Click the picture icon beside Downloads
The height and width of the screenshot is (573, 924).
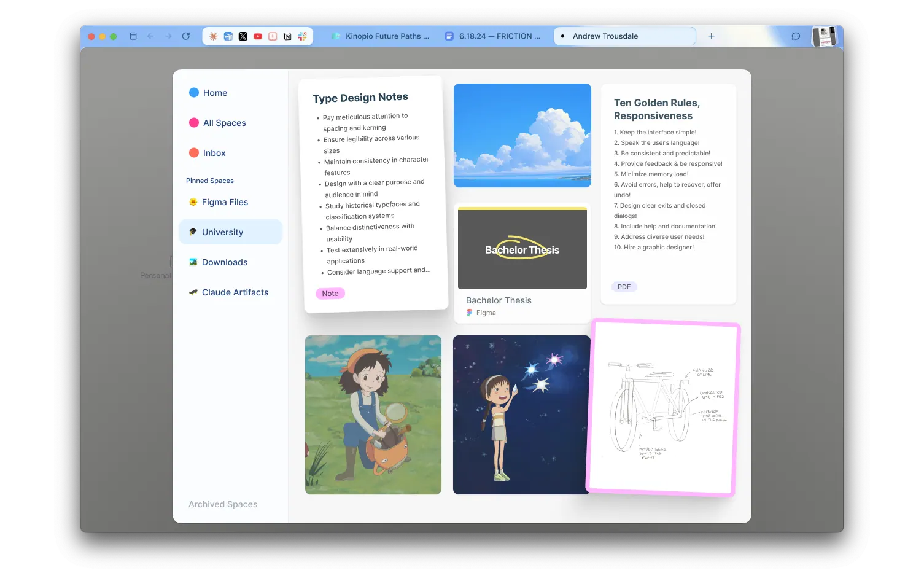[193, 262]
